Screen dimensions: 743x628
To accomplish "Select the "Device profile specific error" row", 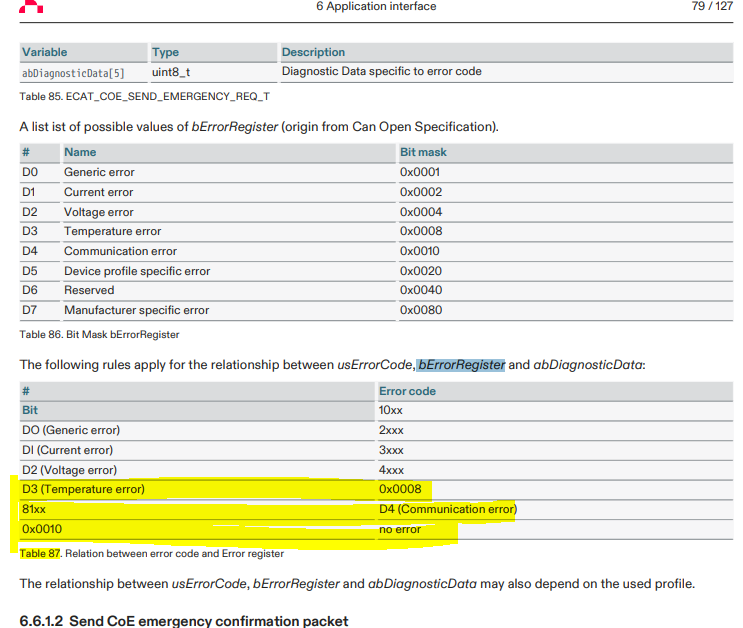I will tap(137, 271).
